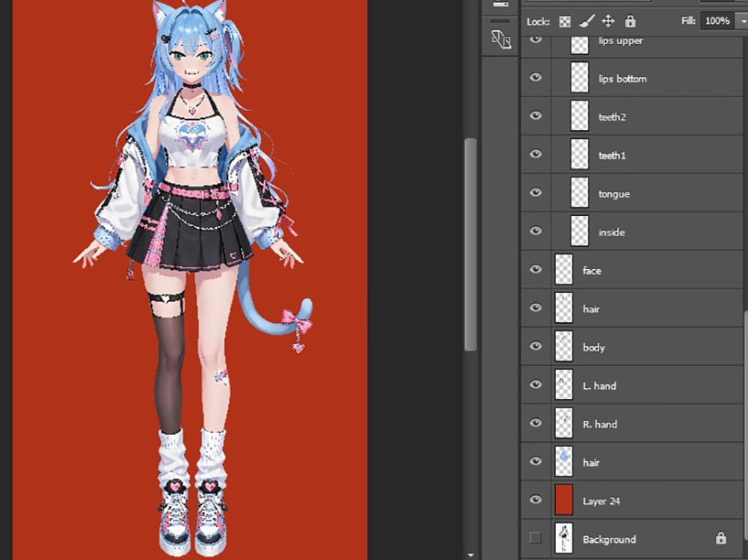The height and width of the screenshot is (560, 748).
Task: Select layer named L. hand
Action: [x=599, y=386]
